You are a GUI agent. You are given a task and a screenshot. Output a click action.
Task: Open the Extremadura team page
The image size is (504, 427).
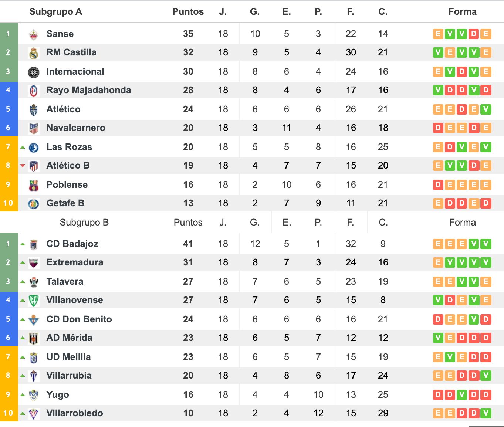(75, 262)
